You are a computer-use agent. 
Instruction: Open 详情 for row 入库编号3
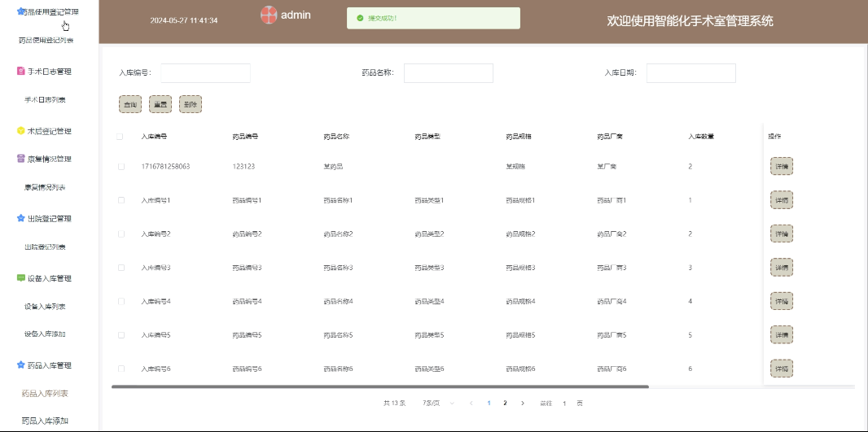pyautogui.click(x=782, y=268)
